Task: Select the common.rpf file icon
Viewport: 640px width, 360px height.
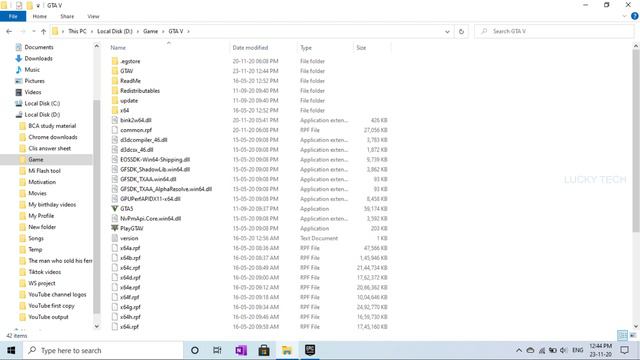Action: (115, 130)
